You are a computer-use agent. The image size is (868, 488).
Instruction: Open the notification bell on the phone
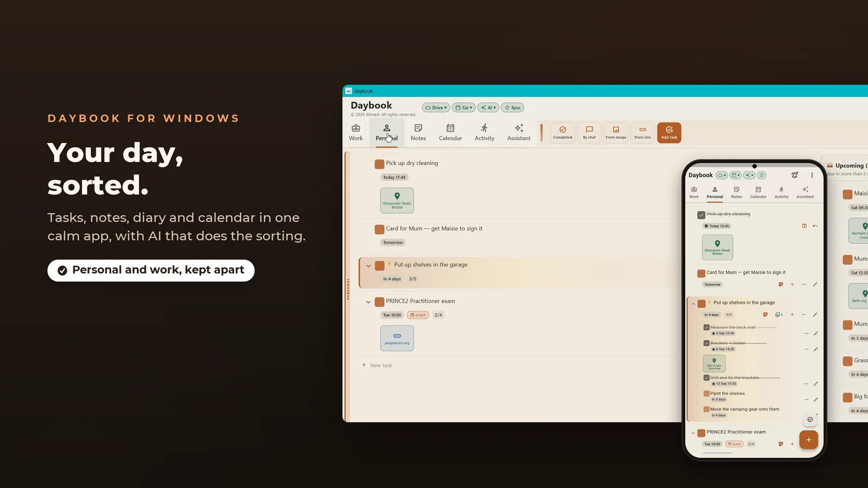coord(795,175)
